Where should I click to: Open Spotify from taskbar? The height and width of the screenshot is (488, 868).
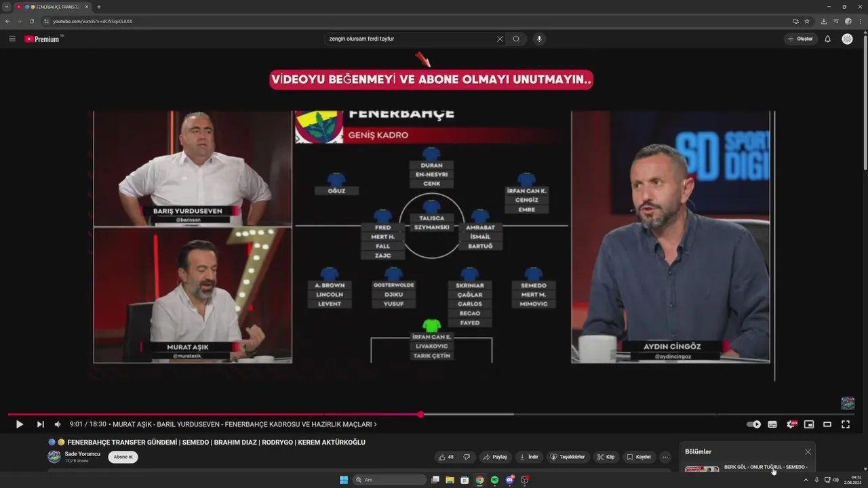click(494, 480)
